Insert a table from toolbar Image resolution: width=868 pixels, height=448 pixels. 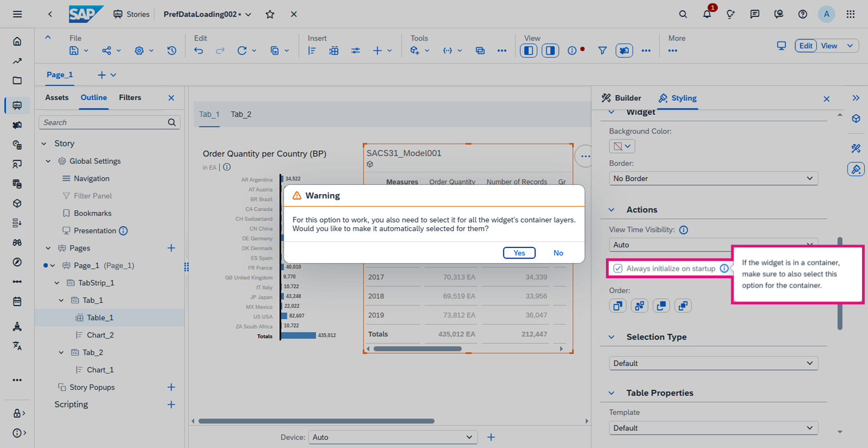(334, 50)
